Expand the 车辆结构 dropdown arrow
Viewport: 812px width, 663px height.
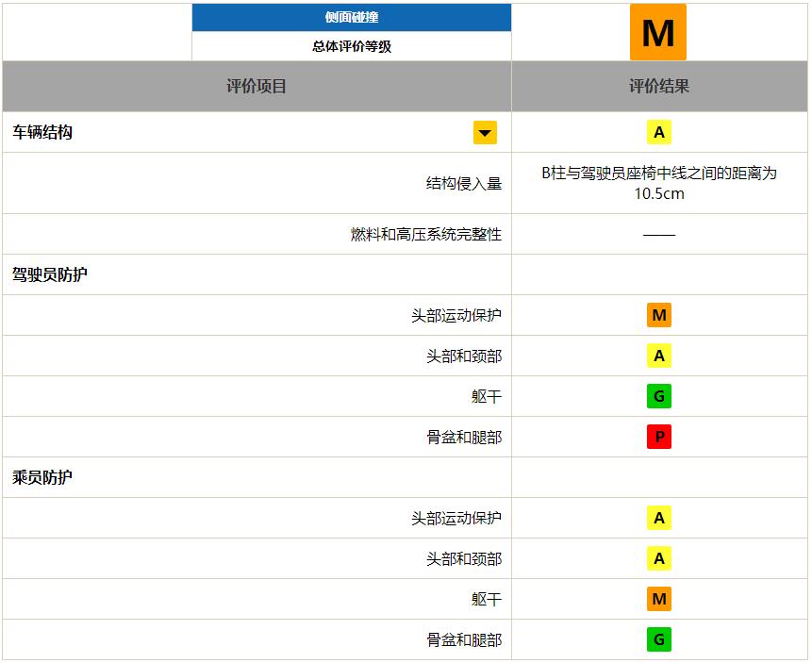pyautogui.click(x=485, y=133)
